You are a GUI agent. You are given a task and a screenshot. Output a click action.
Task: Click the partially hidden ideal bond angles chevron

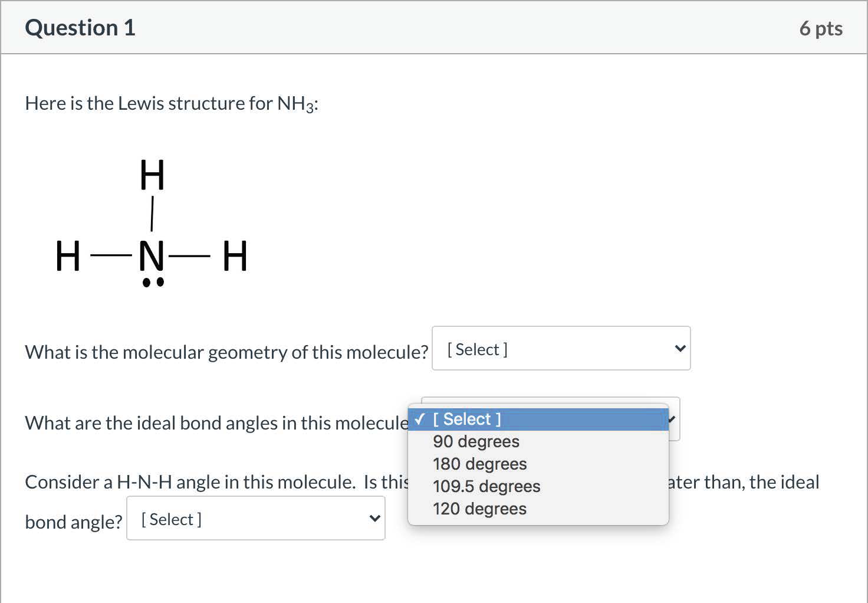tap(673, 420)
